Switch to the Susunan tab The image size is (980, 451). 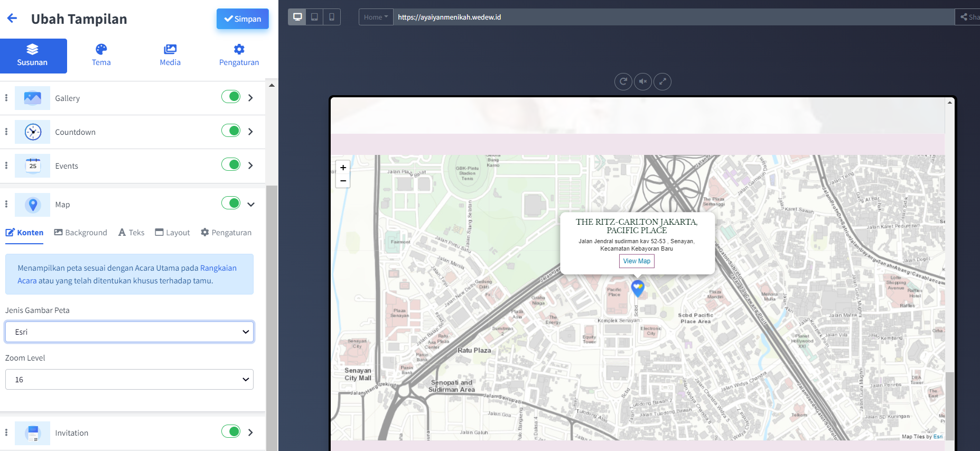[x=33, y=56]
